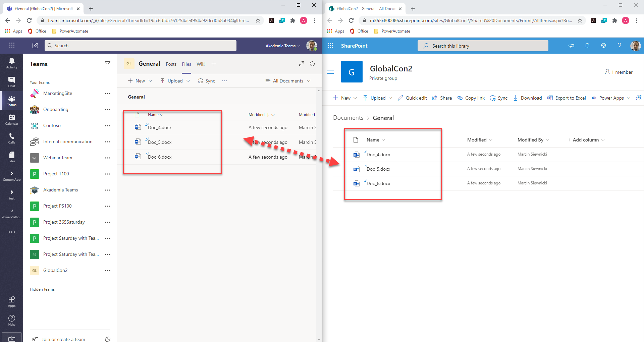Screen dimensions: 644x342
Task: Click Search this library field
Action: click(x=483, y=46)
